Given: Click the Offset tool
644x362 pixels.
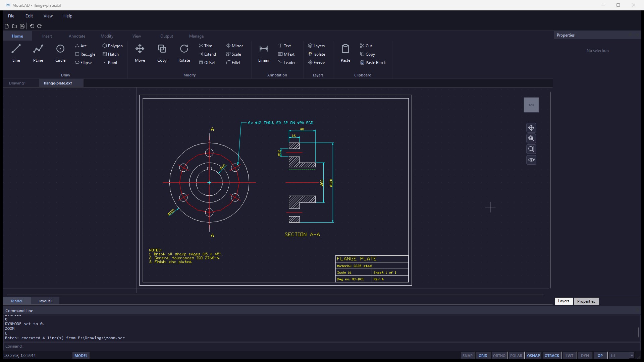Looking at the screenshot, I should [x=207, y=63].
